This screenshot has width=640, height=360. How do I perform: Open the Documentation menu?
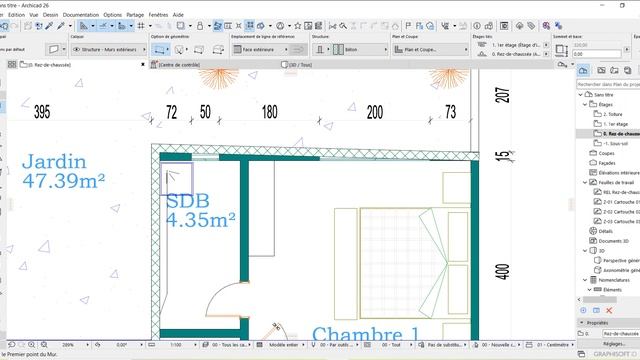[x=81, y=15]
